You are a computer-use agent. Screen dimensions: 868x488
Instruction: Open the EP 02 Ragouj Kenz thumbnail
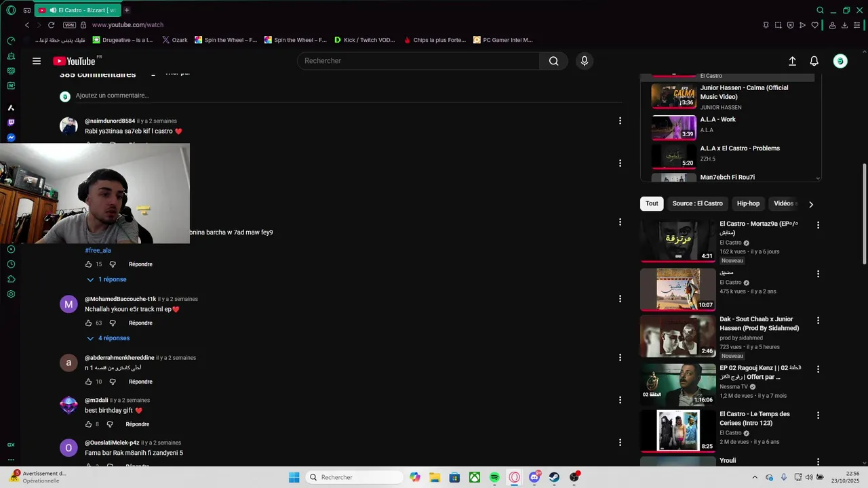tap(678, 385)
